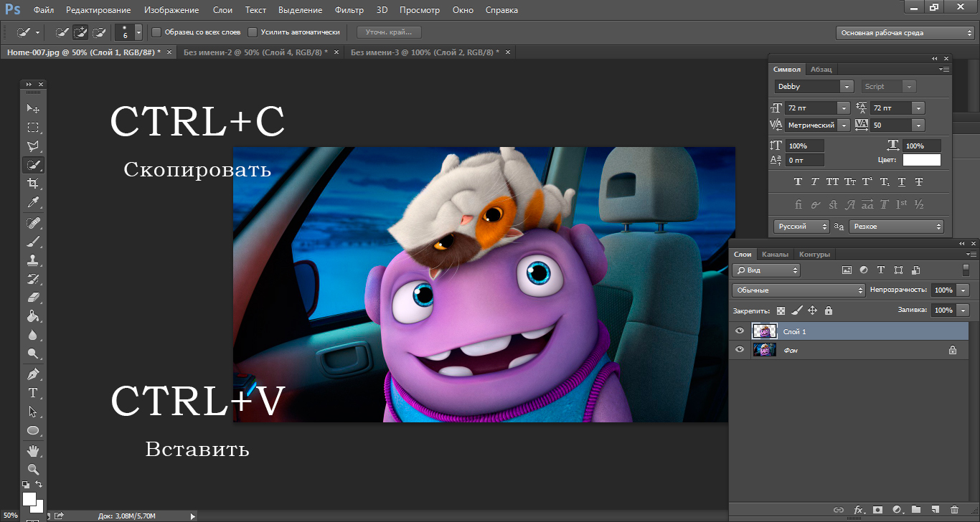Open font size 72 пт dropdown
The height and width of the screenshot is (522, 980).
point(844,108)
